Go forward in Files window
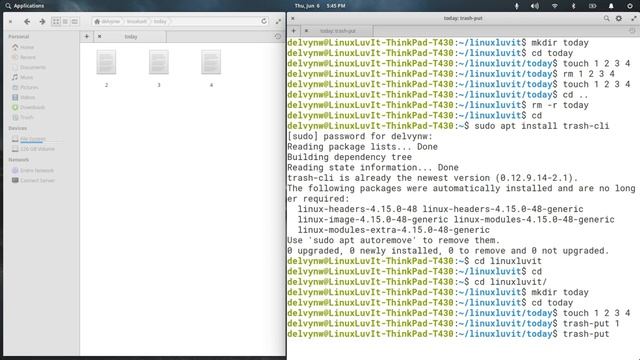 pyautogui.click(x=42, y=21)
